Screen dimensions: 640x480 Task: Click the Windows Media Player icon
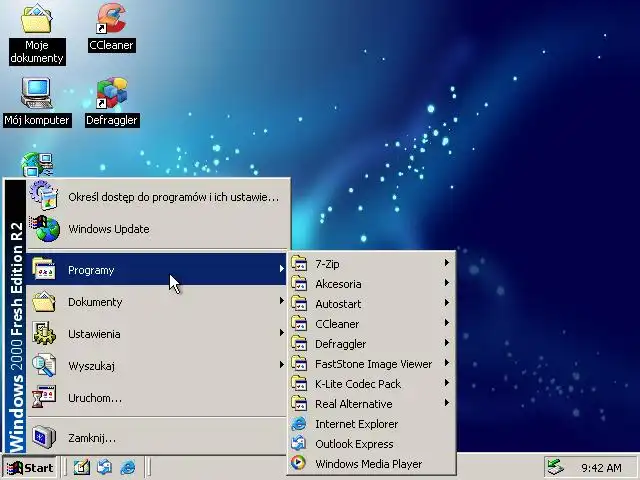(298, 463)
